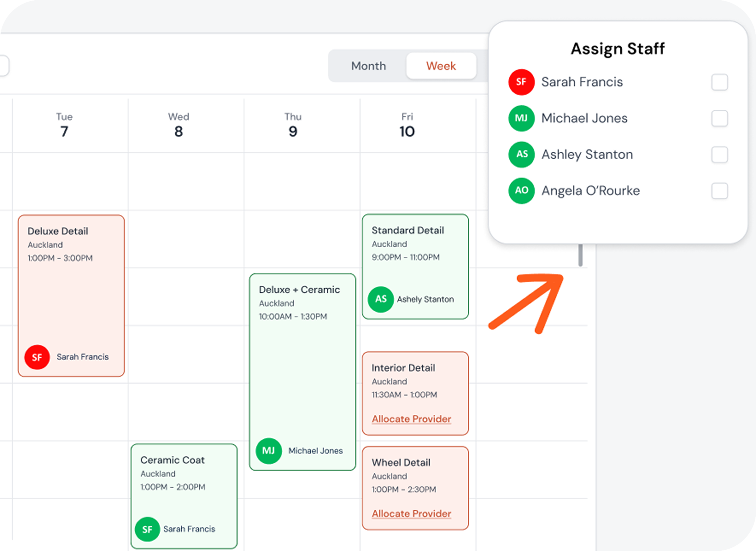This screenshot has width=756, height=551.
Task: Open the Deluxe + Ceramic booking title
Action: pyautogui.click(x=299, y=289)
